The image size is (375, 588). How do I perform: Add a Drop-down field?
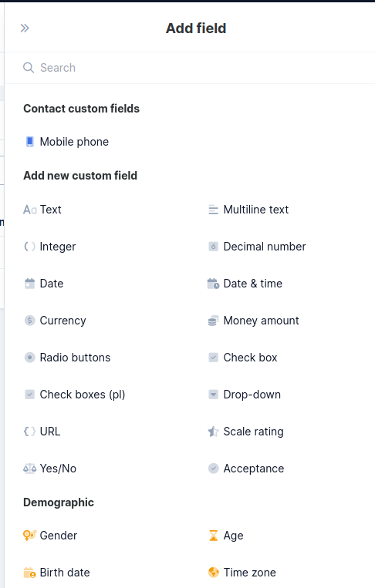pos(245,395)
